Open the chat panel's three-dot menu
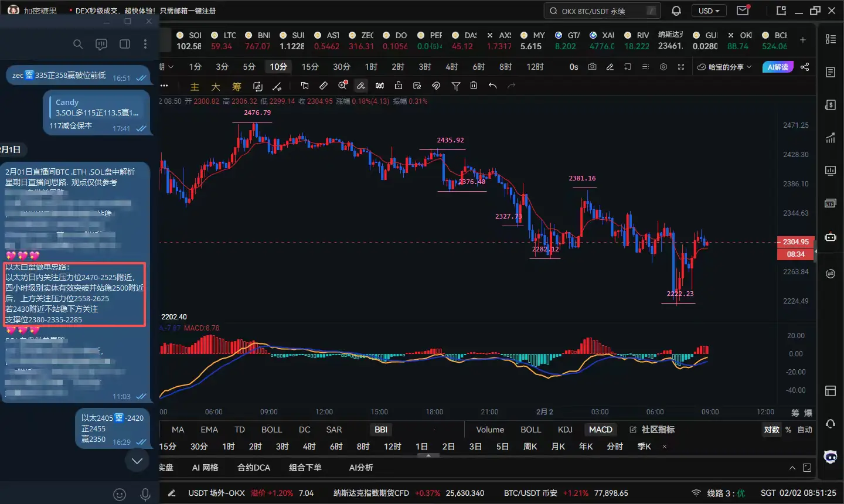Viewport: 844px width, 504px height. coord(145,44)
